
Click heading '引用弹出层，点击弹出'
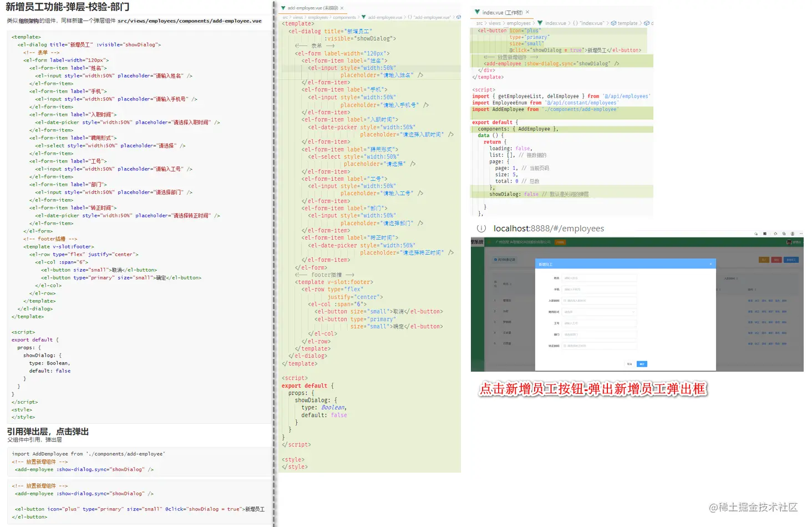(48, 432)
